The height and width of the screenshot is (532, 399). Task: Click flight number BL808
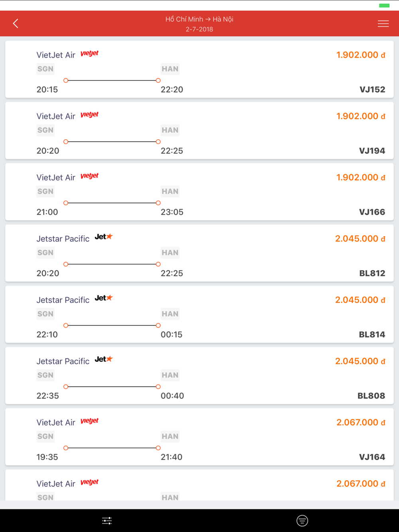click(x=371, y=396)
